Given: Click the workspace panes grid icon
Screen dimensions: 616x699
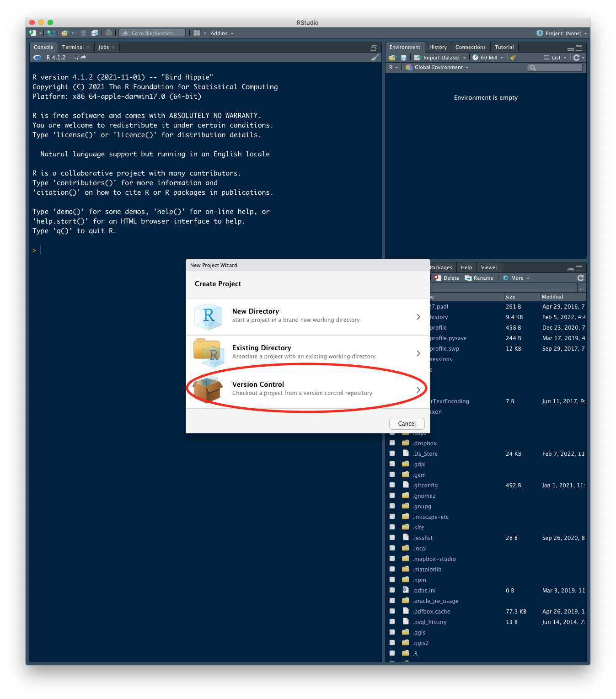Looking at the screenshot, I should [197, 33].
